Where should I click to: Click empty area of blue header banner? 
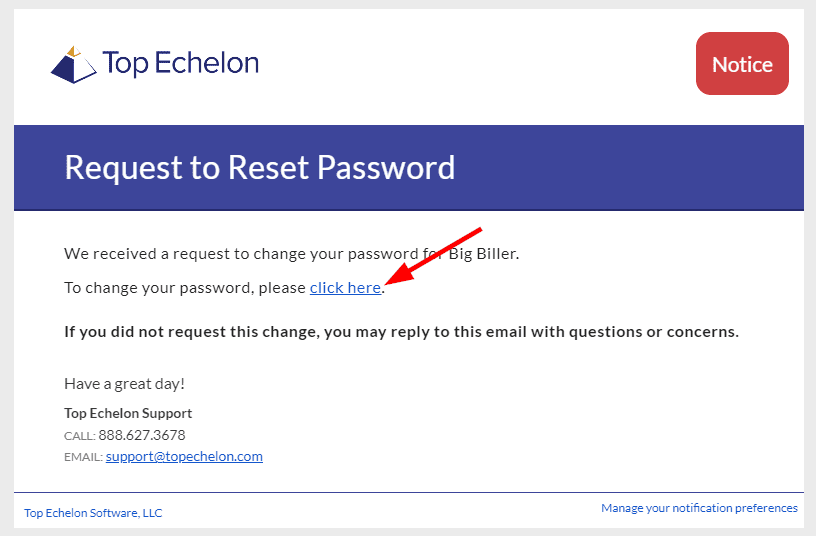(624, 168)
